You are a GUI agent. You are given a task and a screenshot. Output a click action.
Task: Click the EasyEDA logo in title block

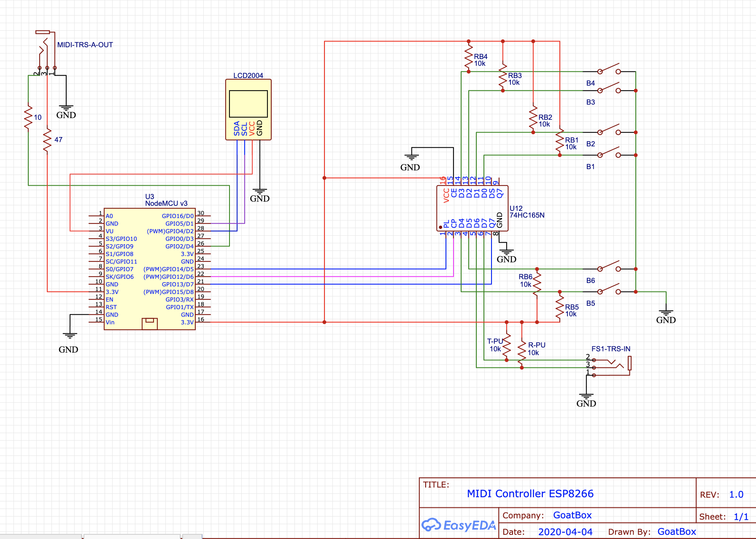(459, 525)
